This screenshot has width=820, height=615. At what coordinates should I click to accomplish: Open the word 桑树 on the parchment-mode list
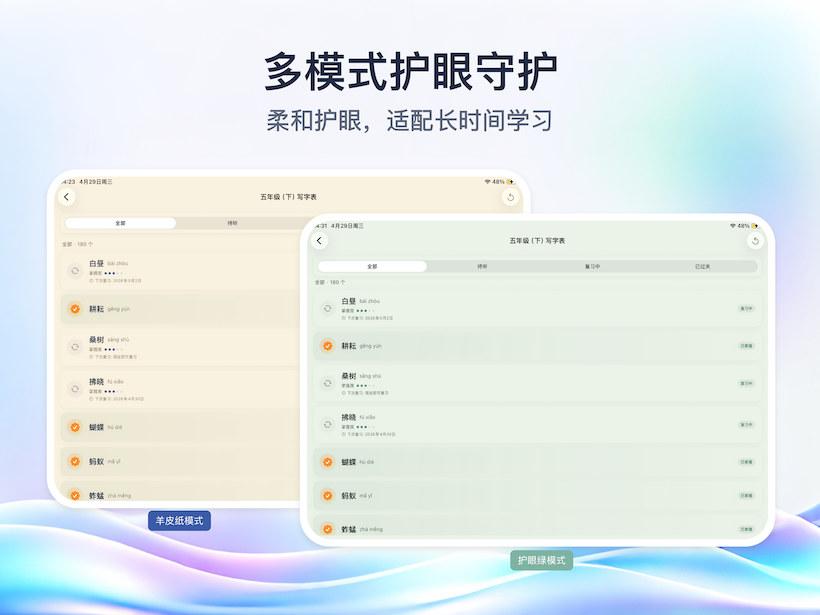tap(96, 339)
